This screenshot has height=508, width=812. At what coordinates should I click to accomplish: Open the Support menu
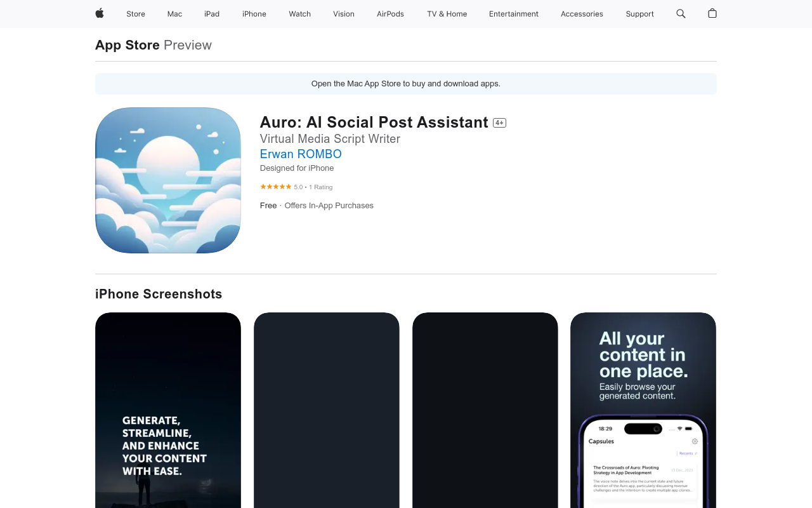tap(639, 14)
